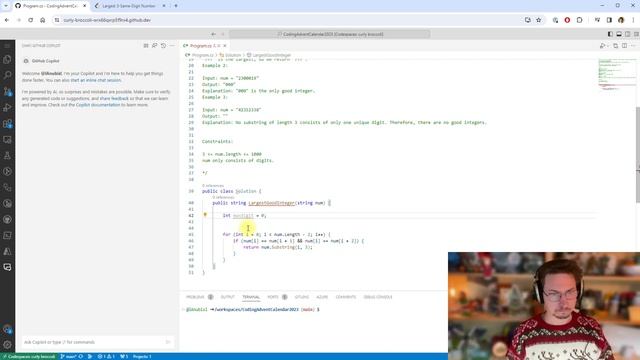Screen dimensions: 640x360
Task: Click the command center search box
Action: coord(329,34)
